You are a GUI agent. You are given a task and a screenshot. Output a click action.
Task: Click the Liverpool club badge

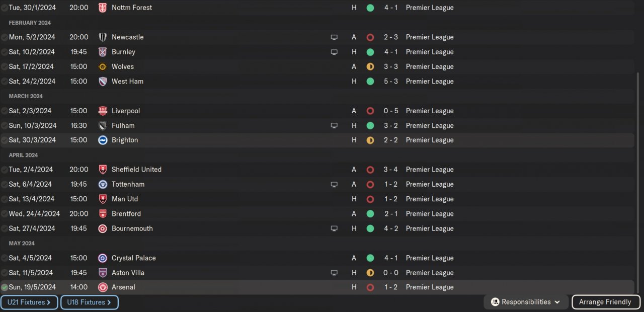(103, 111)
